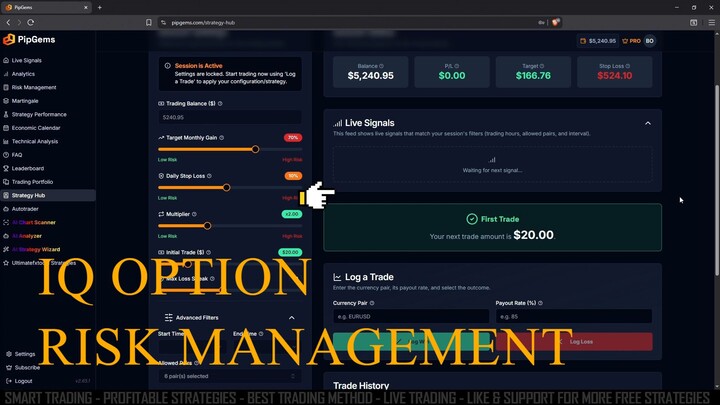Click the Multiplier info icon

pos(194,214)
